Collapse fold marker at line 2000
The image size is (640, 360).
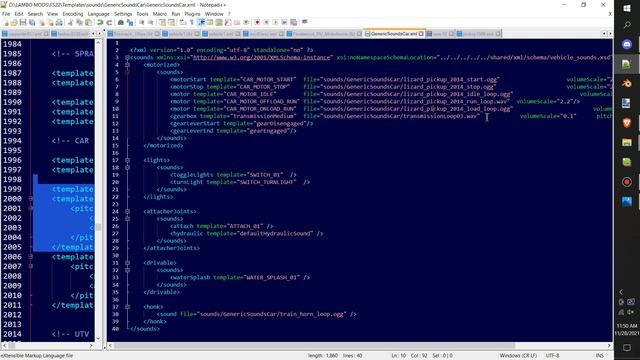point(31,199)
